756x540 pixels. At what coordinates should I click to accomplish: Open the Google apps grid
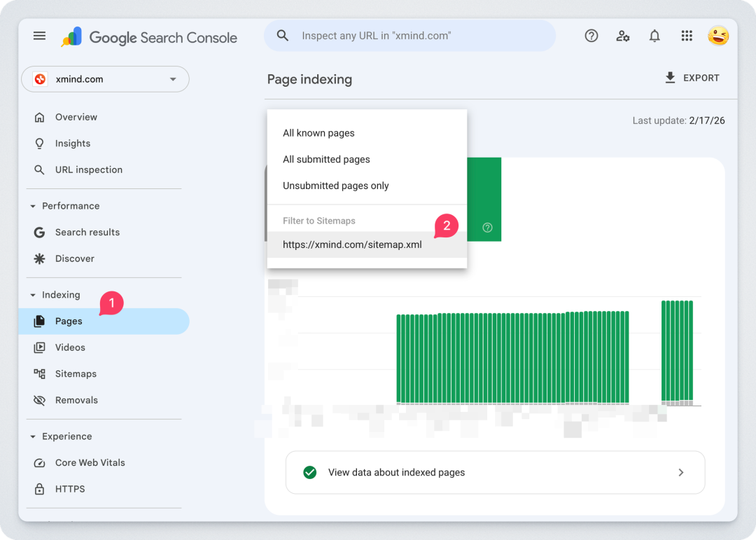[687, 36]
